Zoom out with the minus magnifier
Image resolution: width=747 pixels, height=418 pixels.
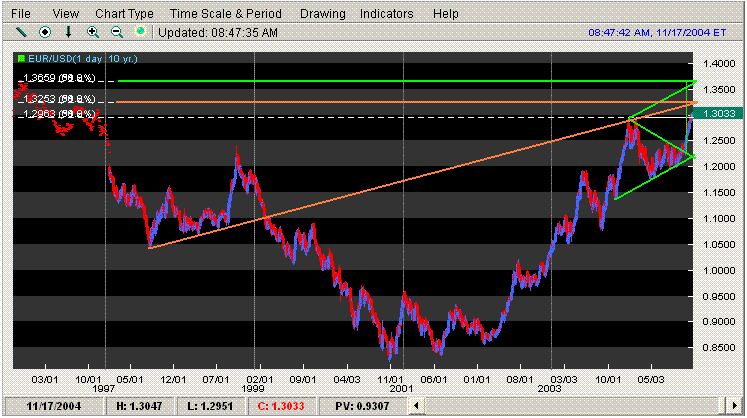click(117, 32)
